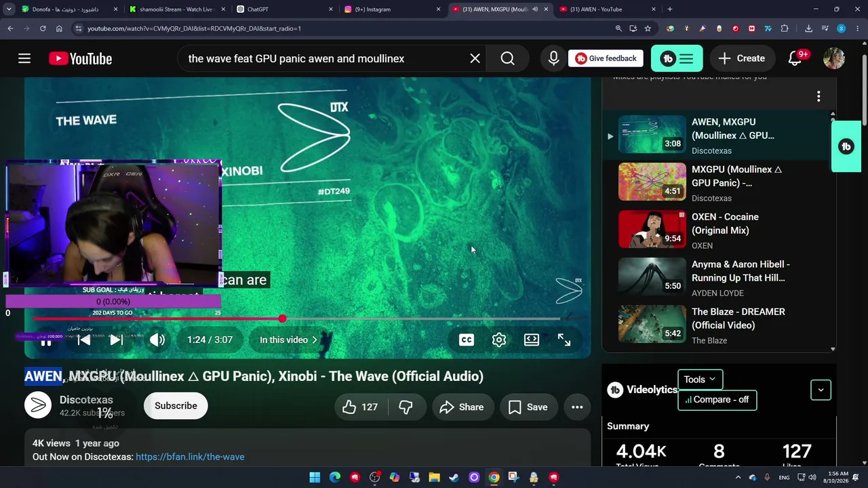The height and width of the screenshot is (488, 868).
Task: Like the video with 127 likes
Action: pyautogui.click(x=361, y=407)
